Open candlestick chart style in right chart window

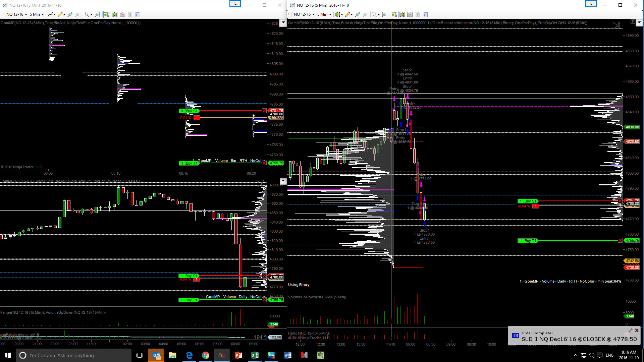(337, 14)
